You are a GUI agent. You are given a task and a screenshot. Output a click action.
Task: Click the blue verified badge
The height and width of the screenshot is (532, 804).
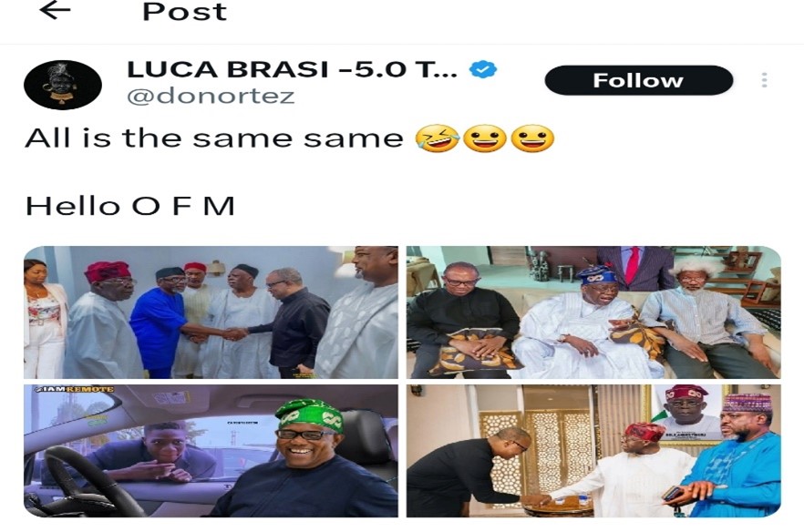tap(483, 68)
